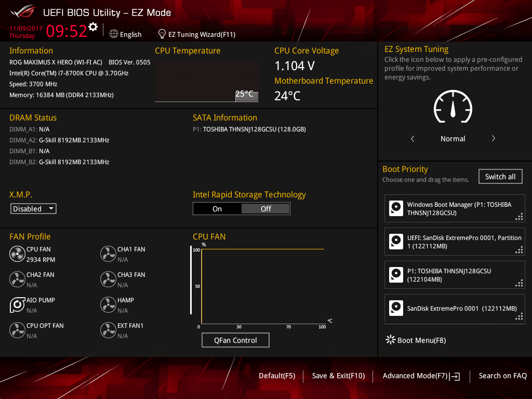
Task: Open QFan Control
Action: [x=235, y=340]
